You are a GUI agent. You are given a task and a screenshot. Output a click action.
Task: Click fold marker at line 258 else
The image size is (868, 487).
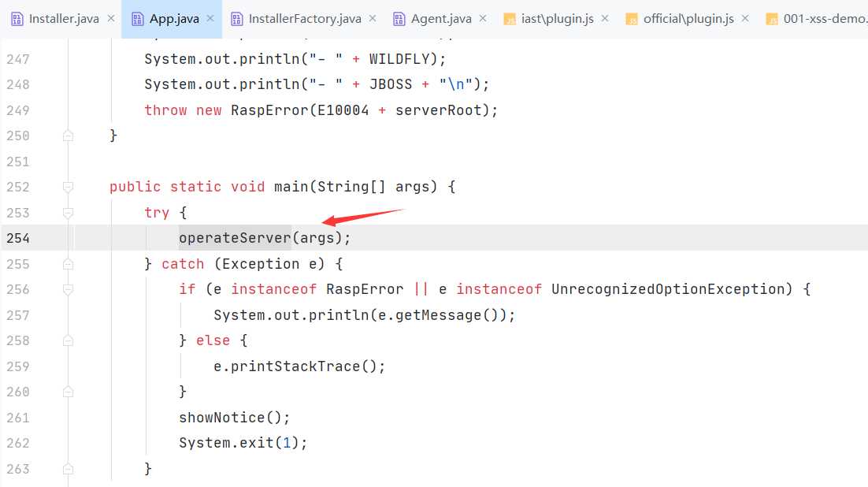coord(68,340)
